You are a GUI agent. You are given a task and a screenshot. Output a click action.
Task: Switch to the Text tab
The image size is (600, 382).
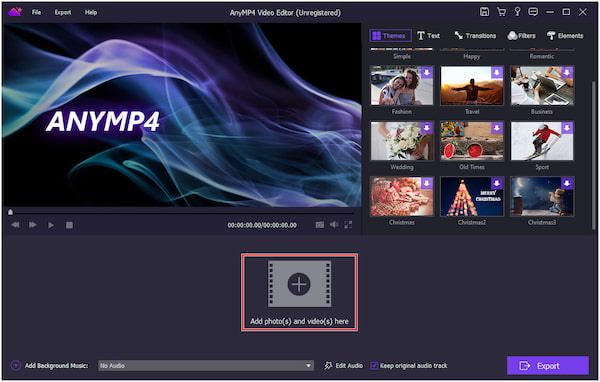[x=429, y=36]
